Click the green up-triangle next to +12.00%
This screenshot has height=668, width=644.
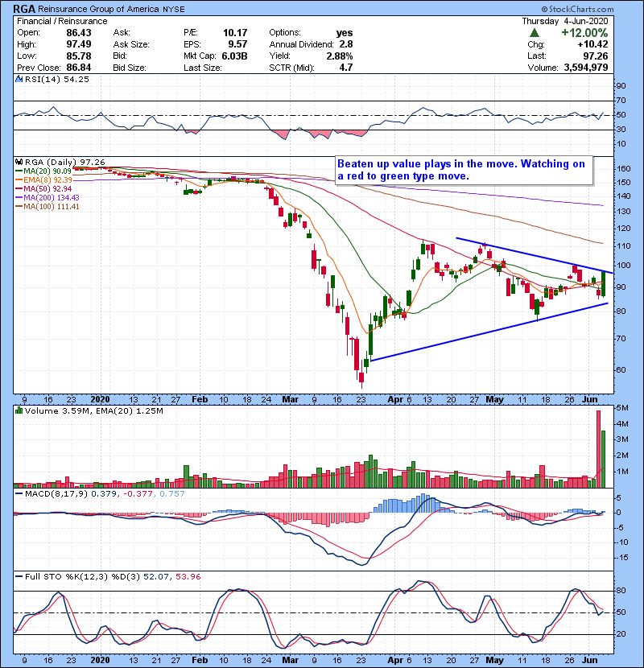(535, 33)
